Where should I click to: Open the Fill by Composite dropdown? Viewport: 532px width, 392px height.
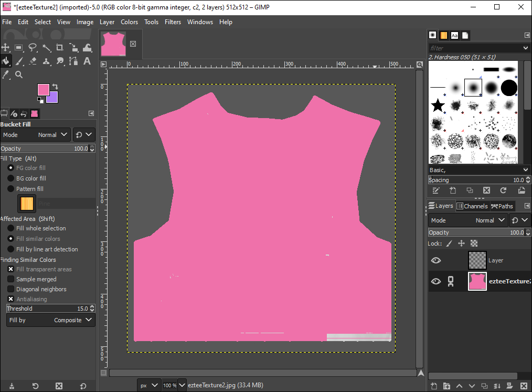[x=50, y=320]
